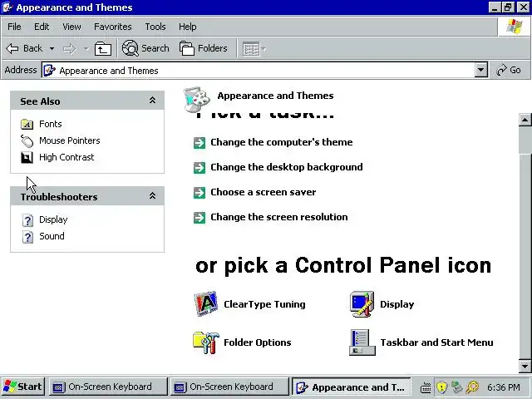Click the Appearance and Themes header icon
Image resolution: width=532 pixels, height=399 pixels.
(196, 98)
